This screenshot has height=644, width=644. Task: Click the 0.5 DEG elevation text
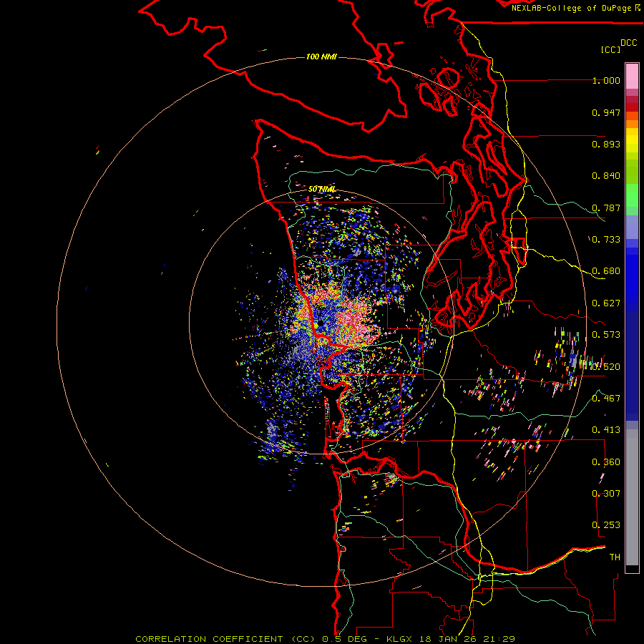tap(345, 639)
